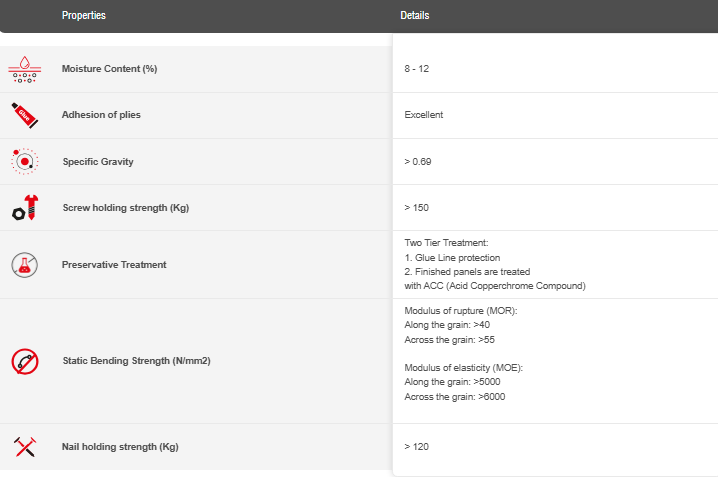Screen dimensions: 718x477
Task: Click the 8 - 12 moisture value
Action: click(417, 69)
